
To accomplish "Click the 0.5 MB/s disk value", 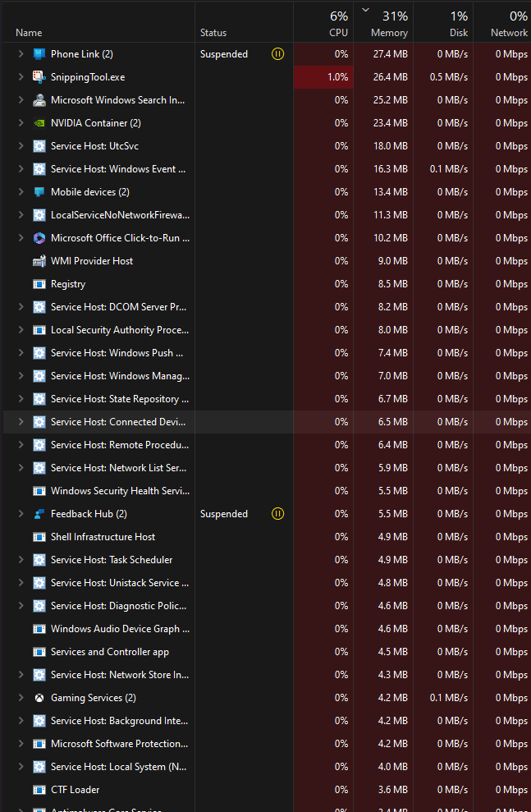I will point(449,77).
